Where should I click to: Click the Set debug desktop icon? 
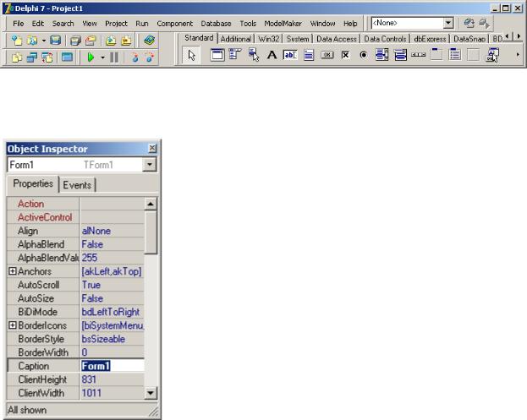tap(484, 24)
